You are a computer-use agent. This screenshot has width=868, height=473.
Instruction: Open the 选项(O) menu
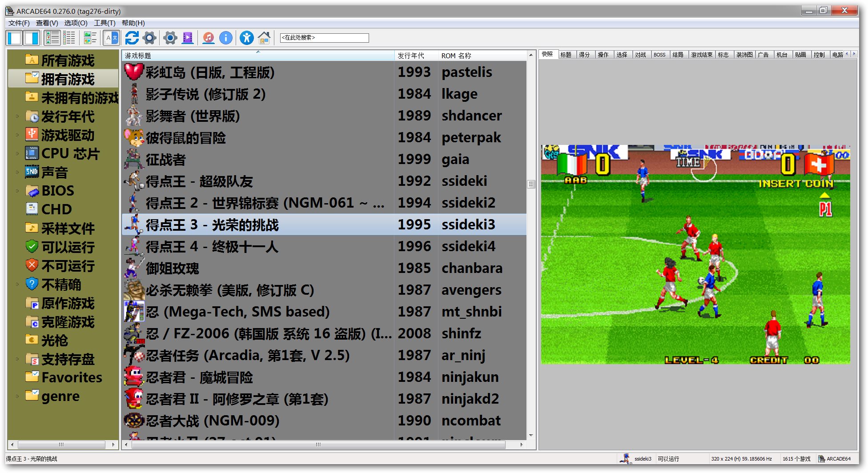pyautogui.click(x=76, y=23)
